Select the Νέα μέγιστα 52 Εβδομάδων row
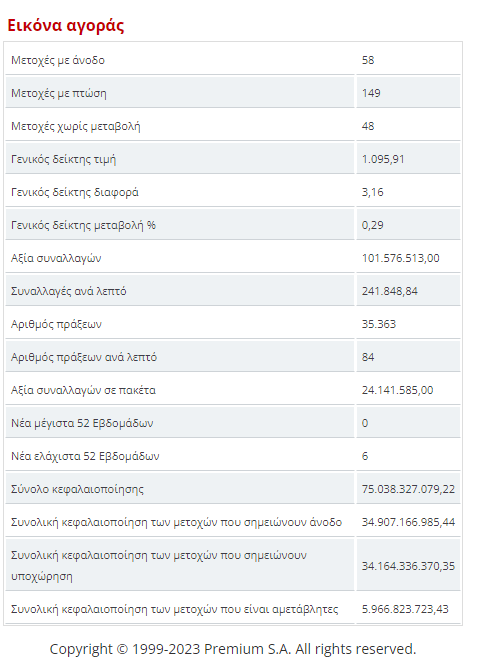477x663 pixels. (233, 423)
